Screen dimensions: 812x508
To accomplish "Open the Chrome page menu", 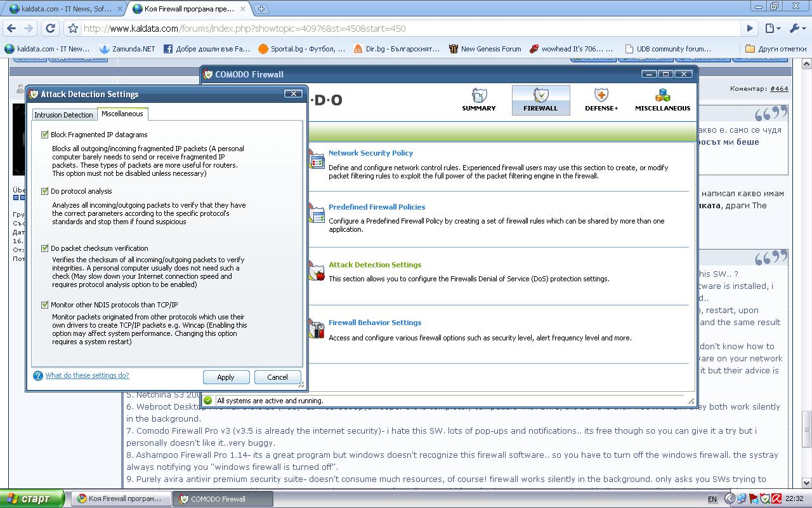I will point(772,28).
